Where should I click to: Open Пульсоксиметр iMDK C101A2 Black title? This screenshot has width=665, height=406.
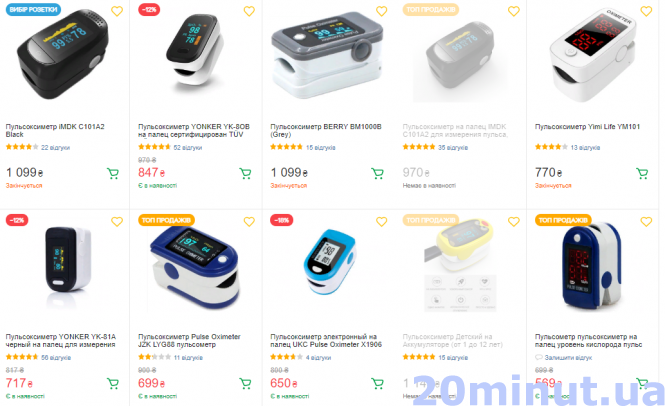[x=55, y=130]
